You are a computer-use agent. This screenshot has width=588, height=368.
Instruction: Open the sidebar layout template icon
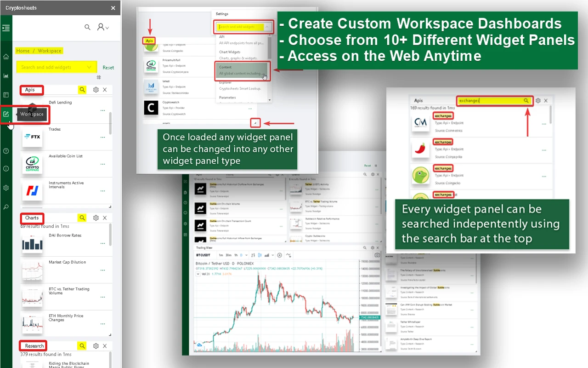click(x=6, y=95)
